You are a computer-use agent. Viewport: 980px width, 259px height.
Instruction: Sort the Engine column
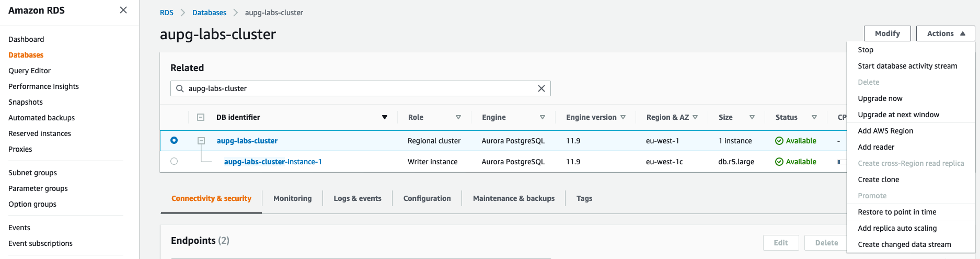[543, 117]
